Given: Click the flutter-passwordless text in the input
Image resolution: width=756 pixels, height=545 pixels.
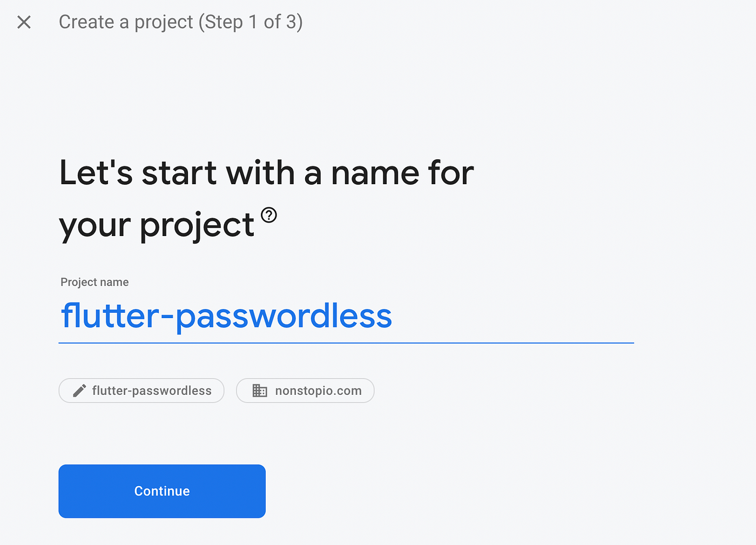Looking at the screenshot, I should point(225,316).
